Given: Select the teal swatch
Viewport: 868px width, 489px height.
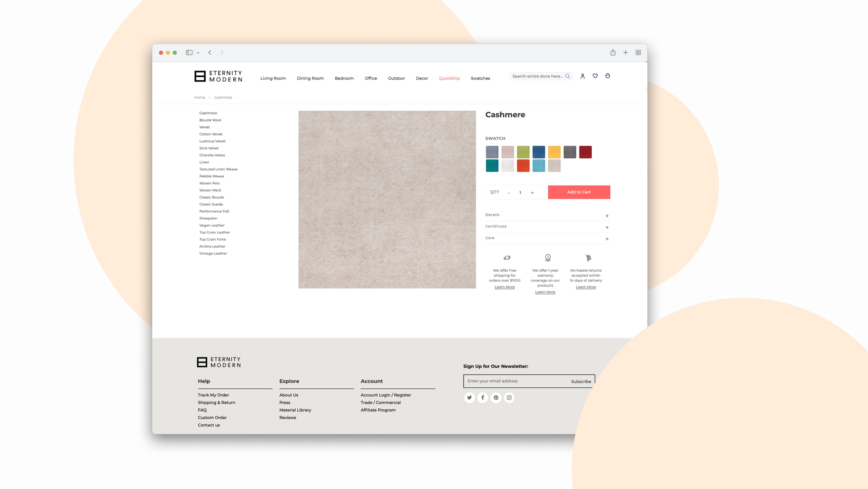Looking at the screenshot, I should [x=492, y=166].
